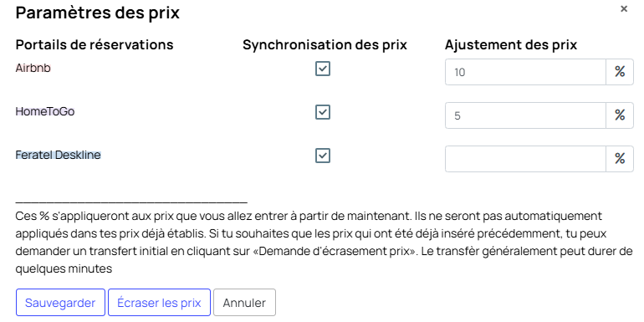Click the Airbnb portal label

point(33,69)
